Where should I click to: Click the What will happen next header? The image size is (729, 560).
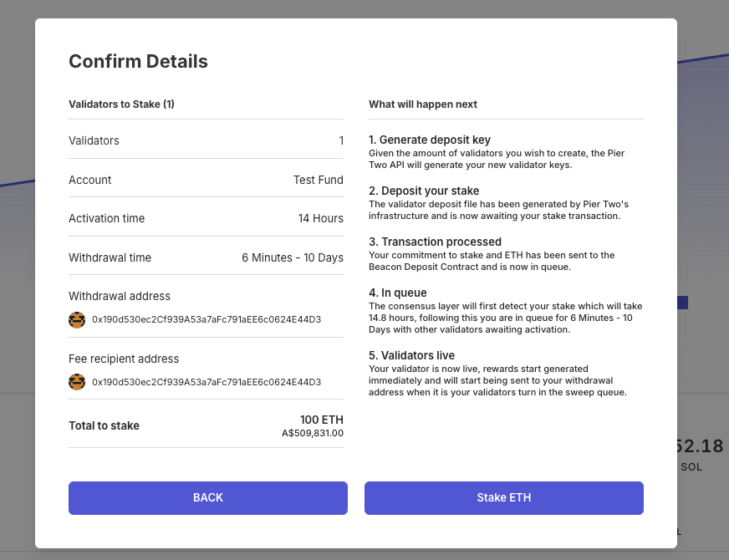coord(423,104)
